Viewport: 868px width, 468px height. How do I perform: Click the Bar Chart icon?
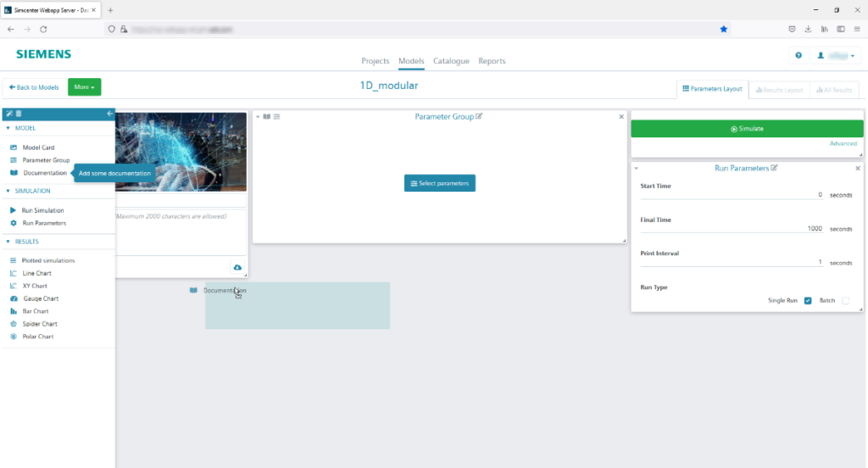pyautogui.click(x=14, y=311)
